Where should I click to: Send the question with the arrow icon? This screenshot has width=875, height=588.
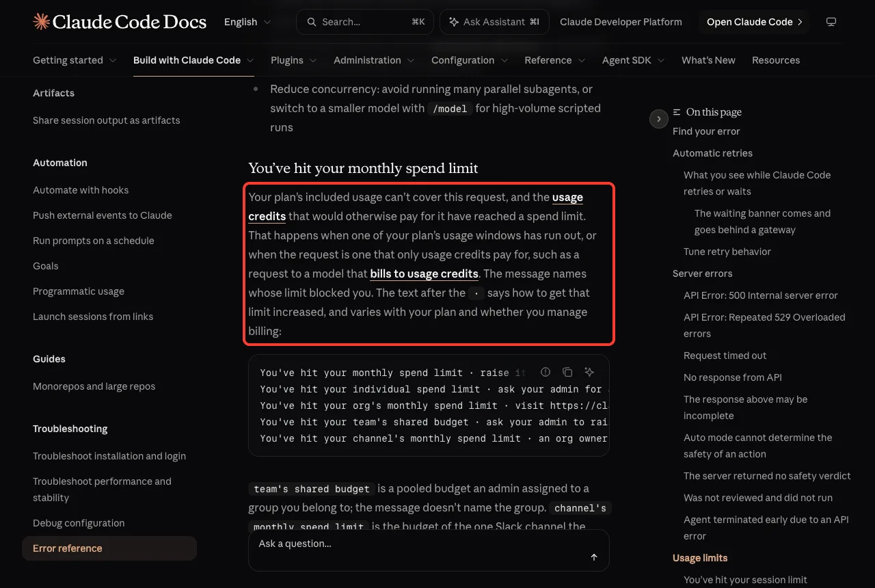click(x=594, y=557)
